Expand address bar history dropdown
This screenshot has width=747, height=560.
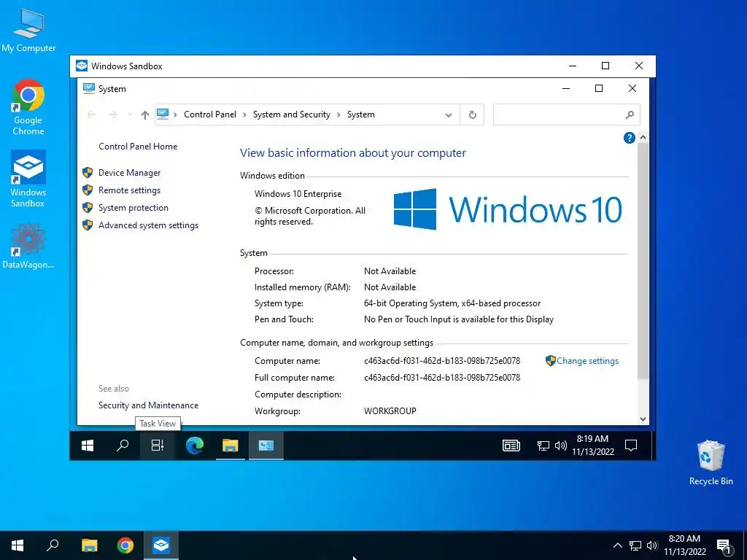449,114
